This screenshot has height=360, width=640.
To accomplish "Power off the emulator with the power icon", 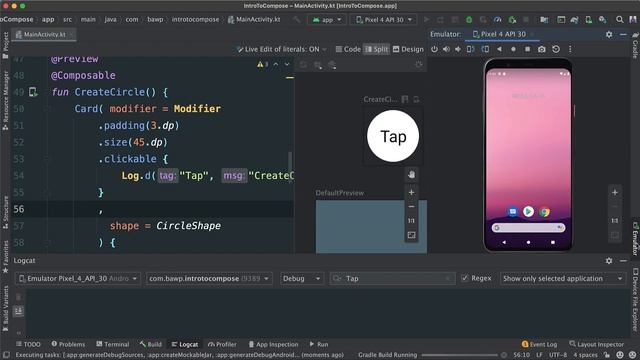I will click(434, 49).
